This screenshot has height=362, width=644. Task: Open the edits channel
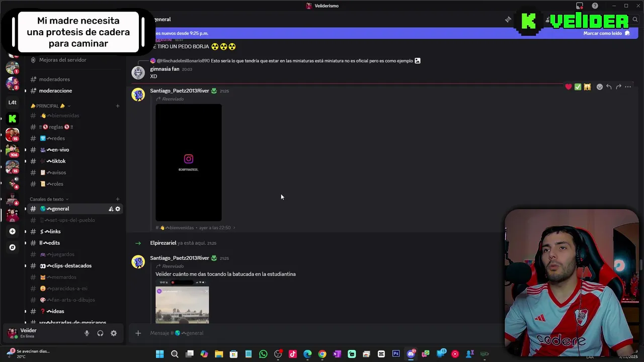[73, 243]
